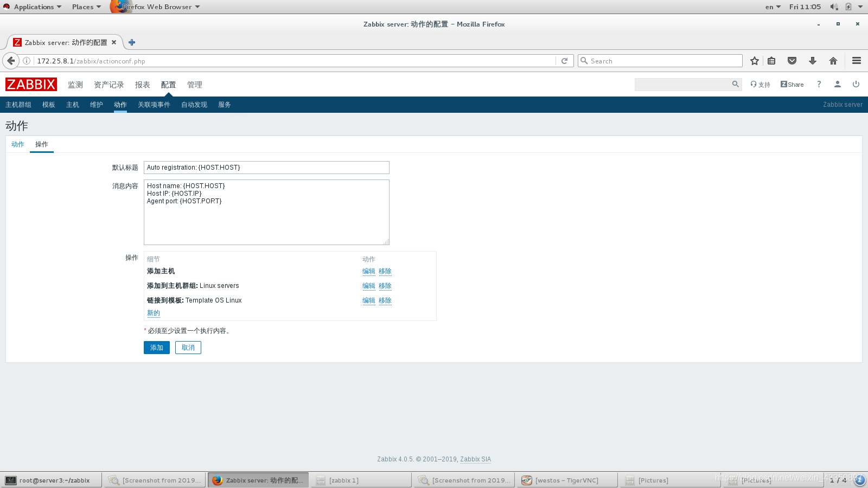Click the 默认标题 input field
Viewport: 868px width, 488px height.
(266, 168)
